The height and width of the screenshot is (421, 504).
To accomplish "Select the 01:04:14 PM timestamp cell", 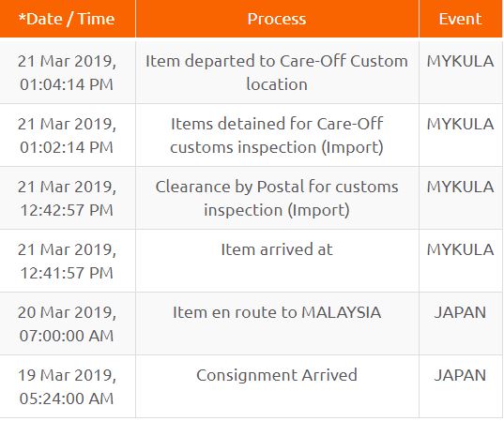I will point(67,72).
